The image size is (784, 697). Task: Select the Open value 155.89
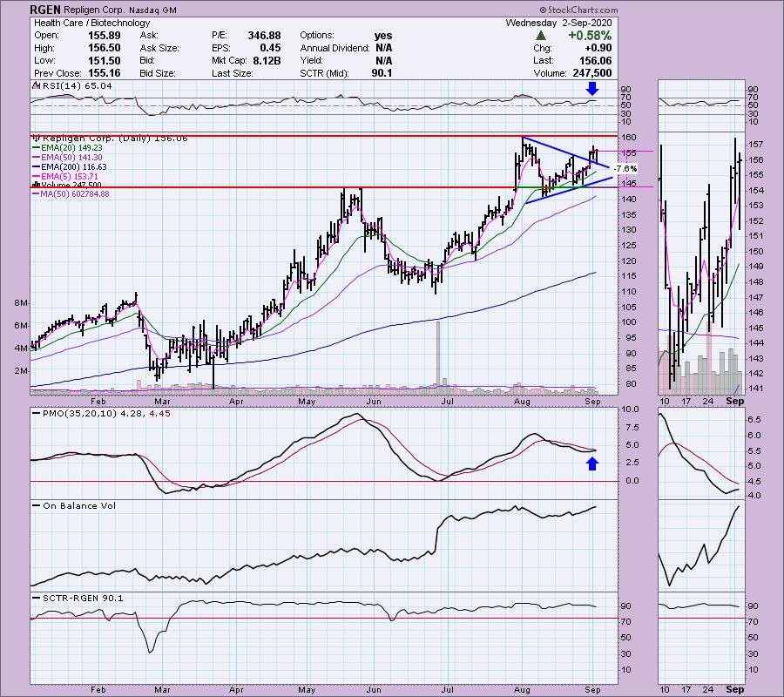click(x=104, y=36)
